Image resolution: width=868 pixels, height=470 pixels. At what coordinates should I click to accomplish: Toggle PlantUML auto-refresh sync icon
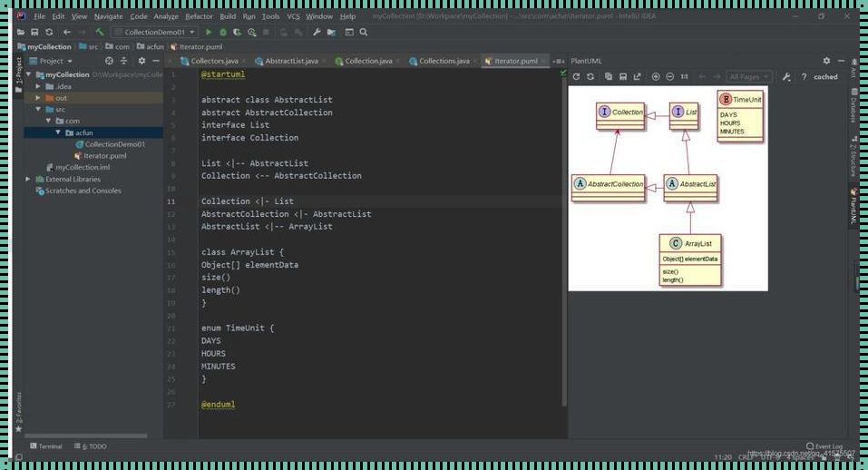point(590,77)
